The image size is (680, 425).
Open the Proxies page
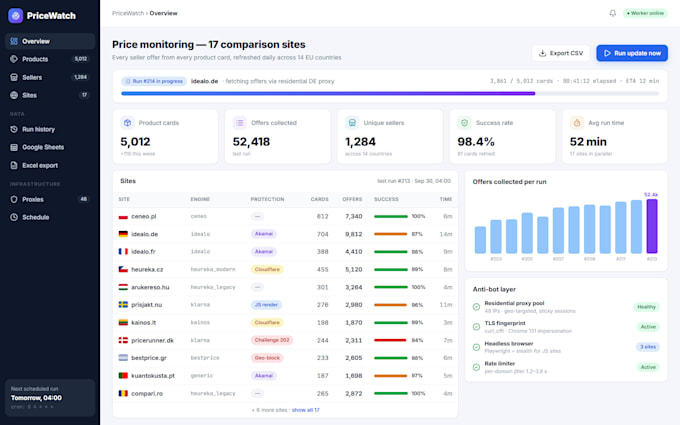click(50, 199)
